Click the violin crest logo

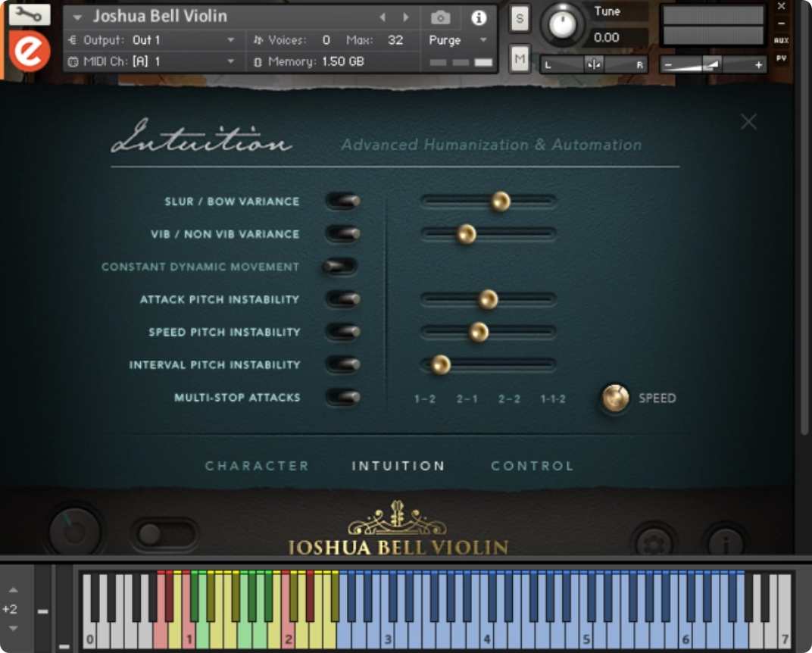click(397, 518)
